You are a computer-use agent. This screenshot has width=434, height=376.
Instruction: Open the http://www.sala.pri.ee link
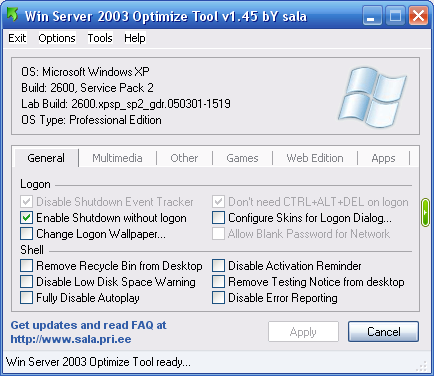(71, 339)
